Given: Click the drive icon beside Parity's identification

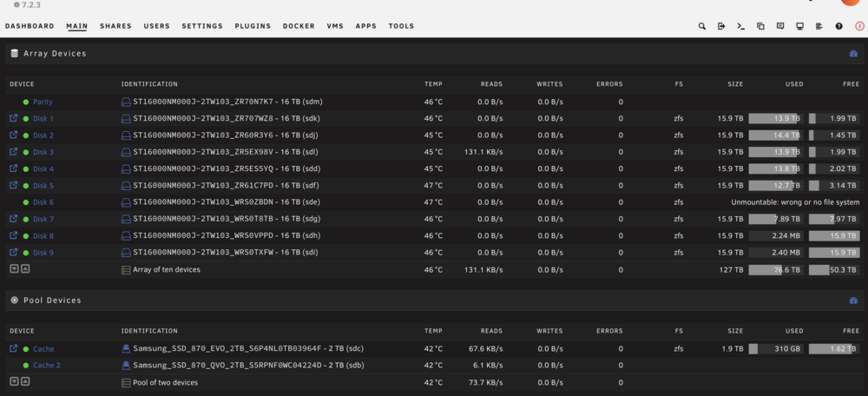Looking at the screenshot, I should 126,102.
